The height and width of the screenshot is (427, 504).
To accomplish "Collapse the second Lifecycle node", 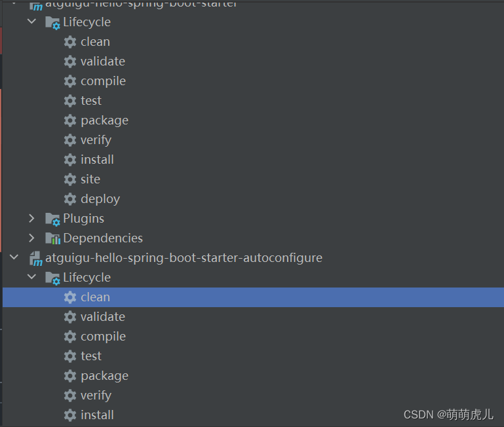I will pyautogui.click(x=31, y=278).
